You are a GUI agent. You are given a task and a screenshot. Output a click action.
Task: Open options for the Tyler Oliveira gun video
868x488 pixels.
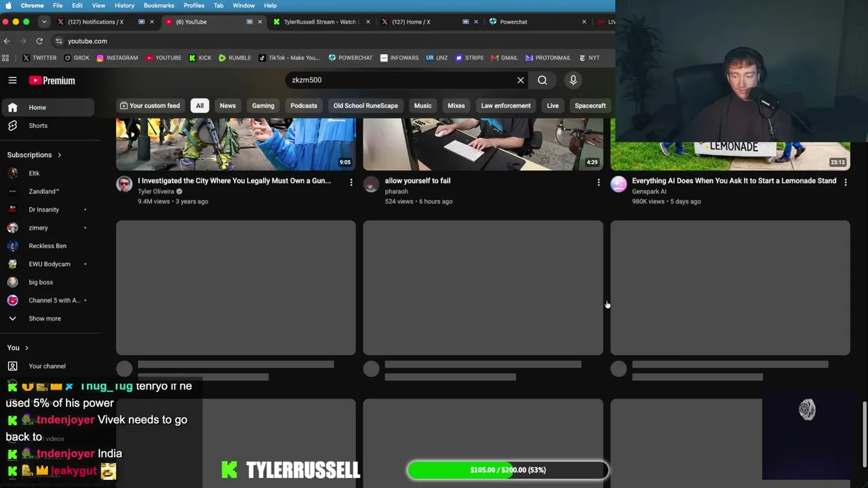pos(351,182)
